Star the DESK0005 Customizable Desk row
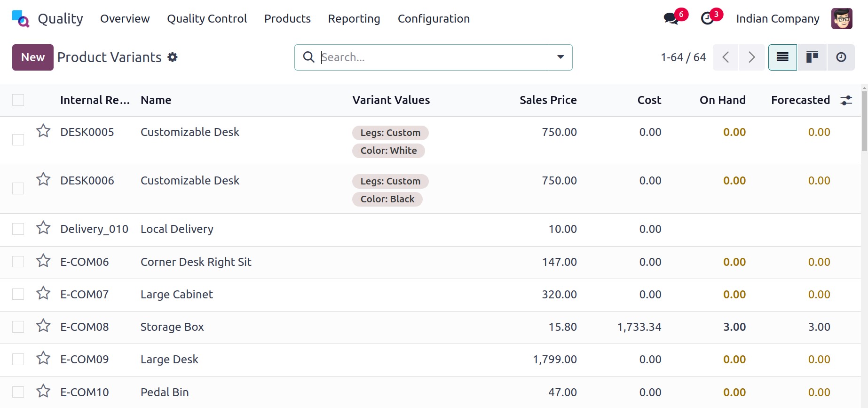The width and height of the screenshot is (868, 408). 43,131
